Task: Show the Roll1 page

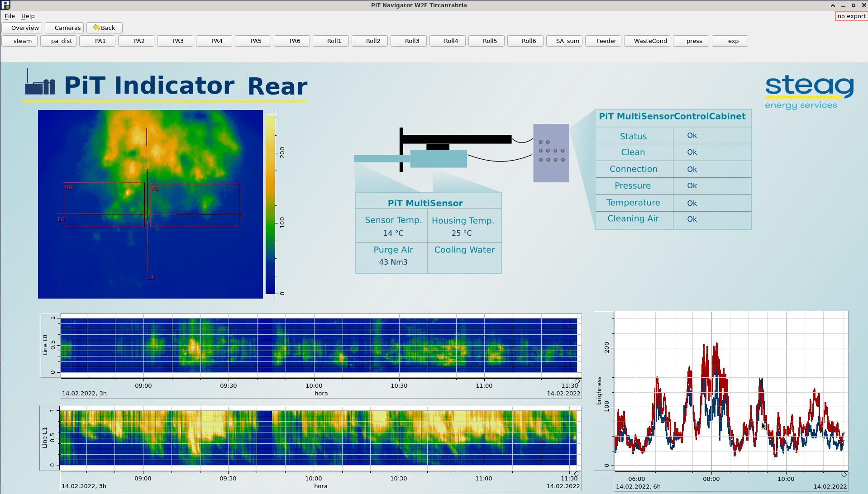Action: click(331, 41)
